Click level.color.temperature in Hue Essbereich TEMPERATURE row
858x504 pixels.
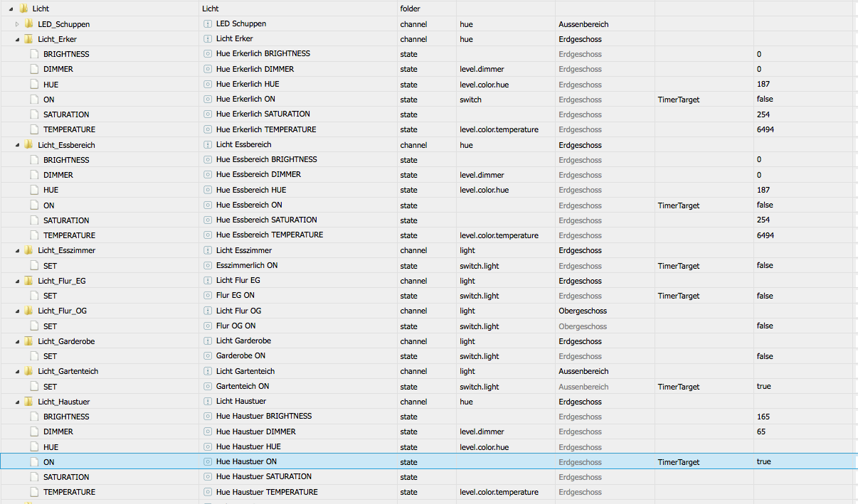coord(499,235)
